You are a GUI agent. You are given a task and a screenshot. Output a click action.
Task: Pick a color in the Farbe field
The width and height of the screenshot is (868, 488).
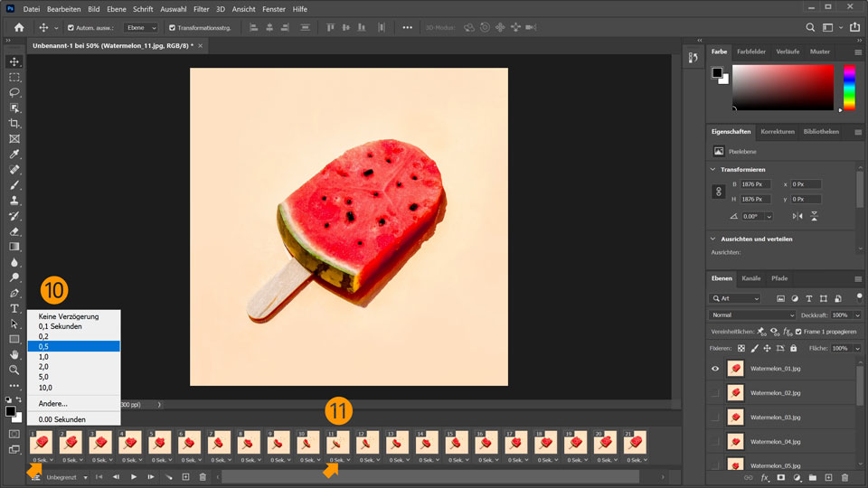coord(783,88)
